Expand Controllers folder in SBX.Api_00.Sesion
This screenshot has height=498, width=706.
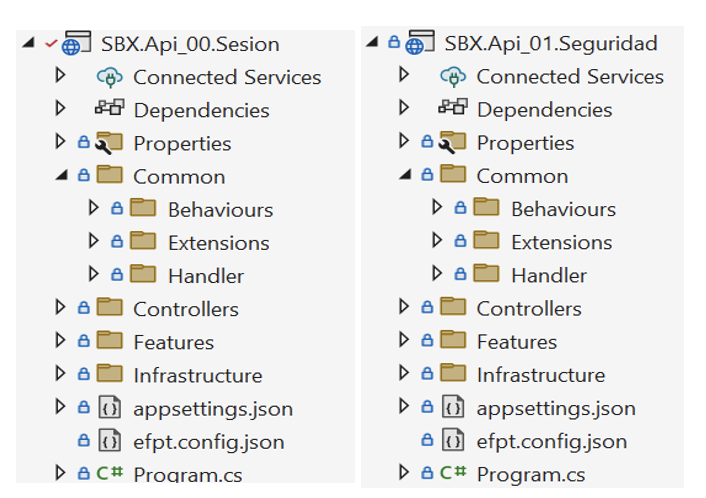(60, 307)
